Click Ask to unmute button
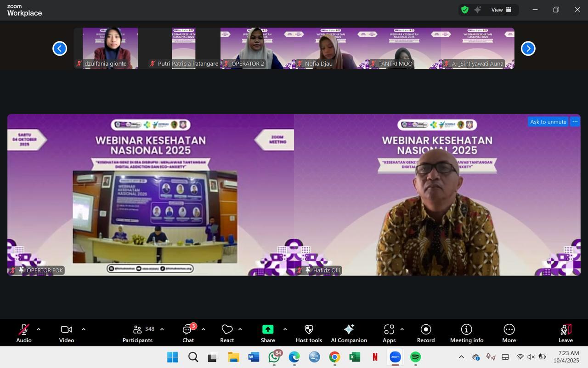The width and height of the screenshot is (588, 368). pyautogui.click(x=548, y=122)
